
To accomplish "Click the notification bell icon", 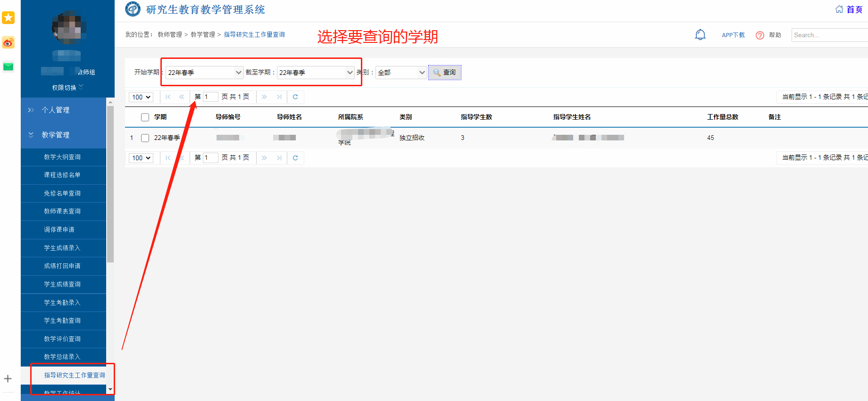I will 700,35.
